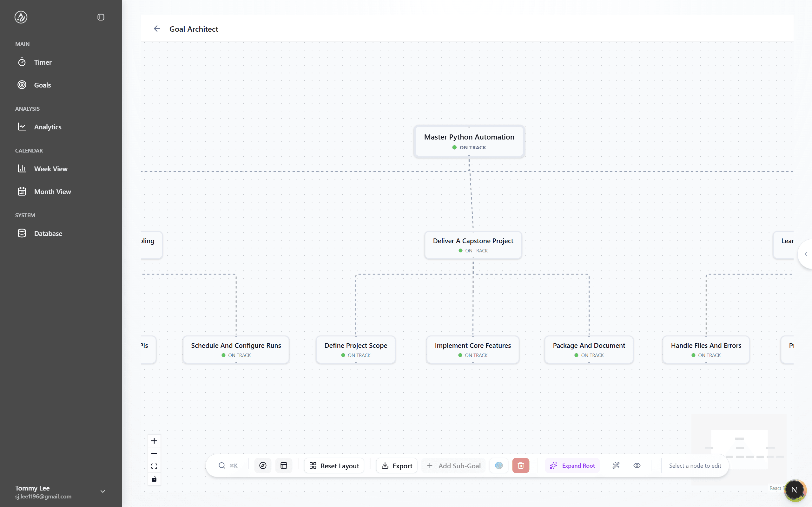Screen dimensions: 812x507
Task: Toggle canvas lock icon
Action: tap(154, 479)
